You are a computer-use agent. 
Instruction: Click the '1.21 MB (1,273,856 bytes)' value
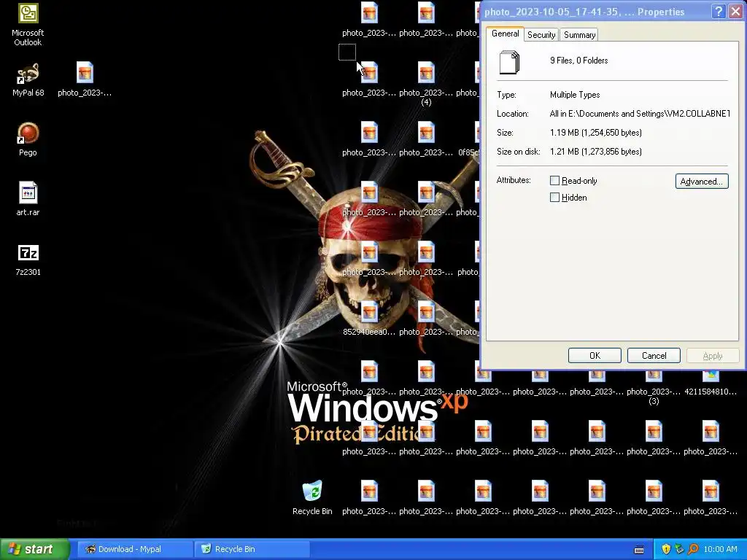595,152
